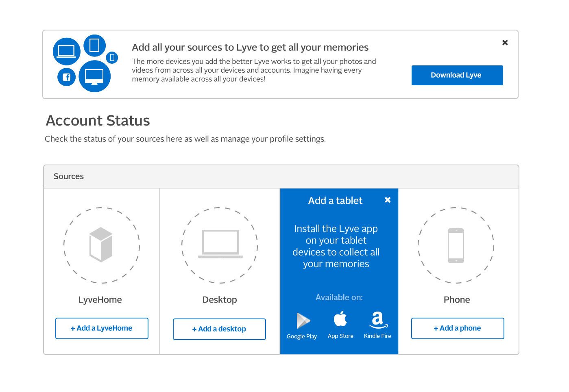Click 'Check the status of your sources' text
569x392 pixels.
(x=185, y=139)
